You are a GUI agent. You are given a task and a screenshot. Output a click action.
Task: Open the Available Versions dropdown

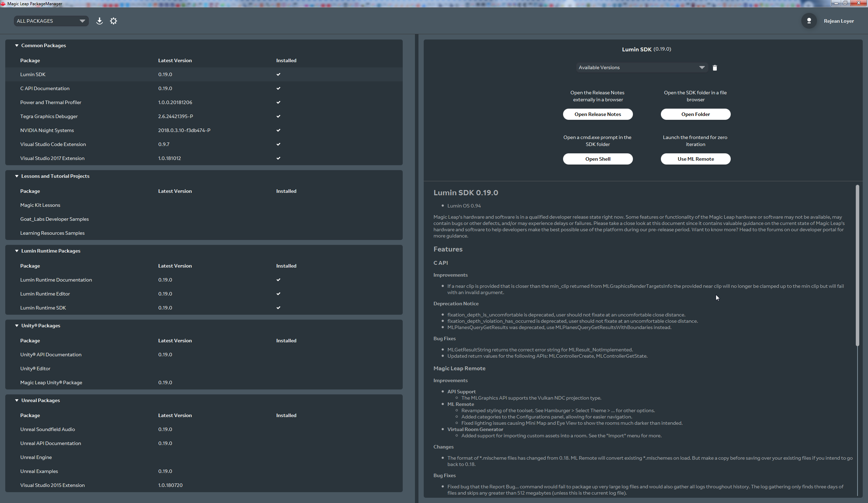coord(642,67)
